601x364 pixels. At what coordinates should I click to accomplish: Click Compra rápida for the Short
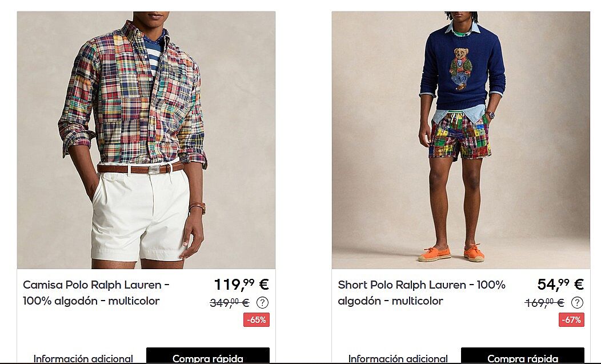tap(522, 356)
